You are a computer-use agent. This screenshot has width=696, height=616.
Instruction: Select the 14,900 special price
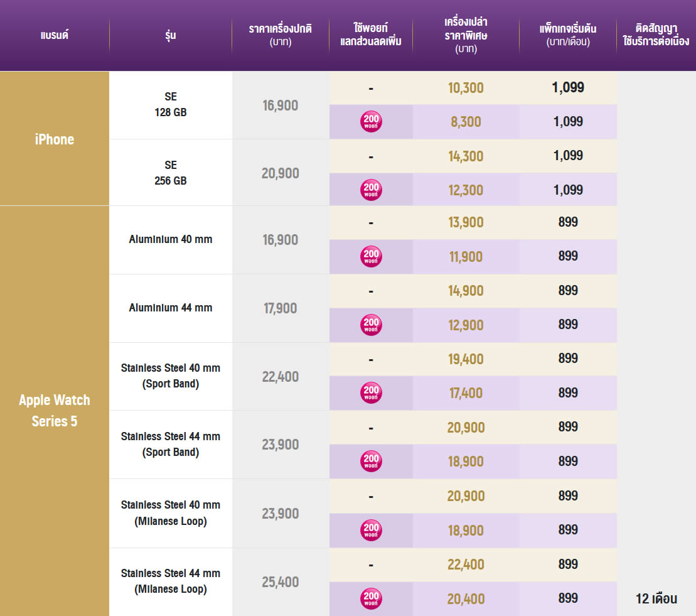(x=466, y=291)
